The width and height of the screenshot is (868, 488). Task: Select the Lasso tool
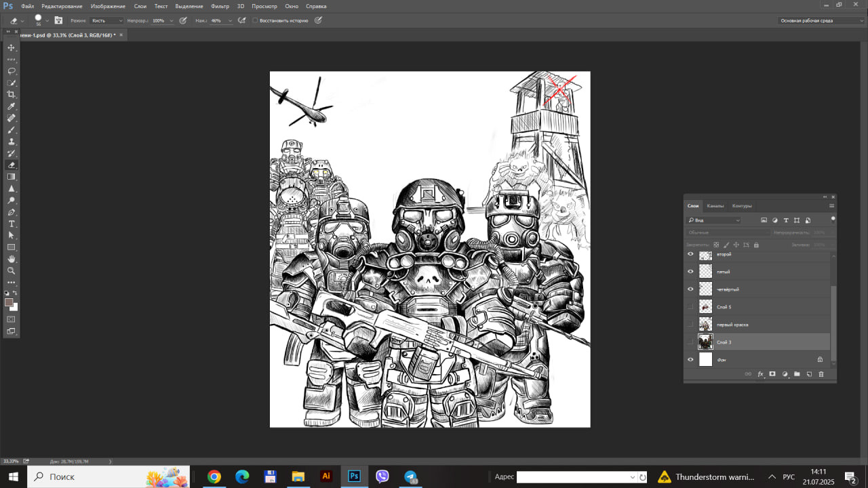[12, 70]
